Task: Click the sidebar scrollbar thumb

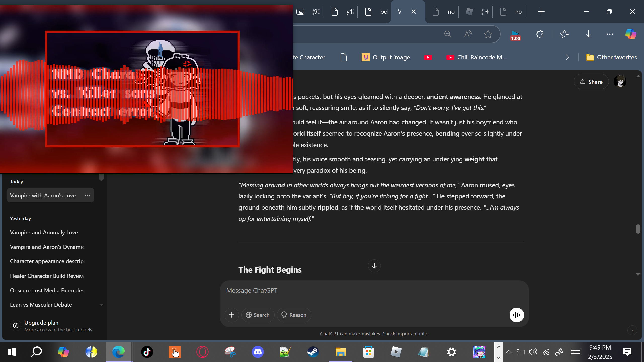Action: click(101, 177)
